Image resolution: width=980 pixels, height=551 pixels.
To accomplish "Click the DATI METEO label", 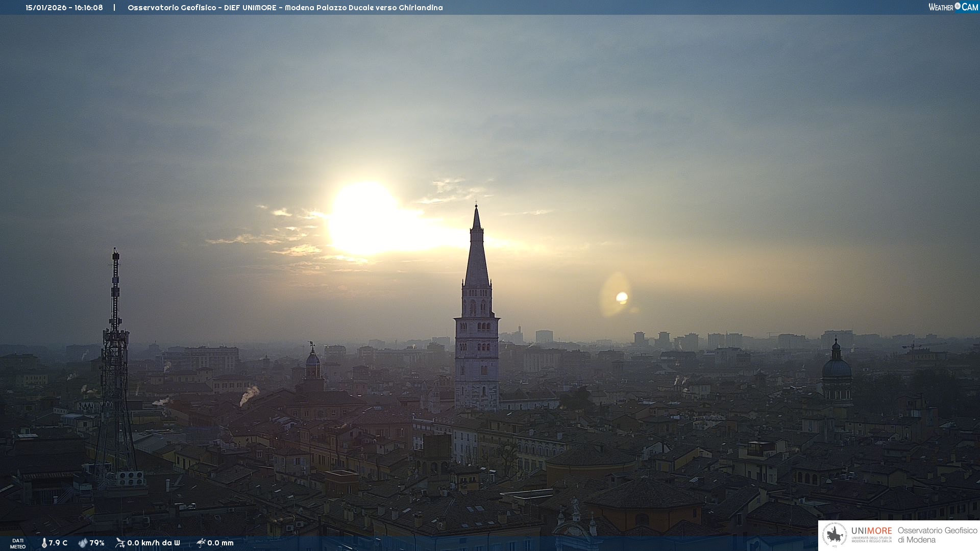I will click(18, 543).
